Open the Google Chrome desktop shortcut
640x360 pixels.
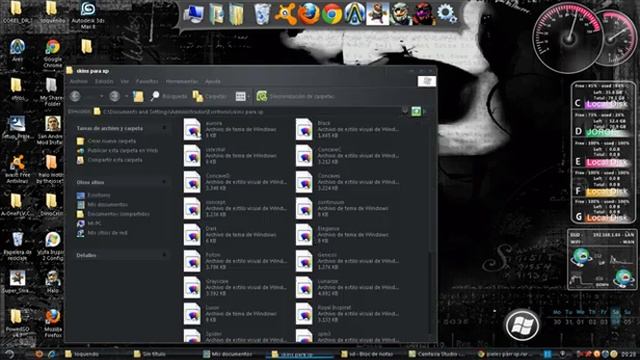coord(52,54)
